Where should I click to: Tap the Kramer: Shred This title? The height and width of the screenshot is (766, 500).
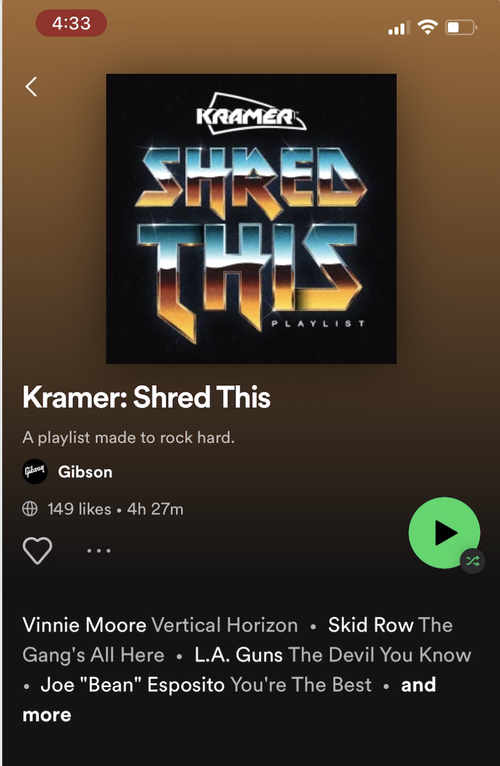click(146, 397)
